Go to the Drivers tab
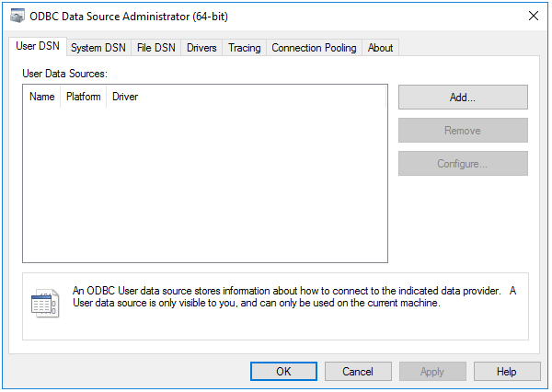The width and height of the screenshot is (552, 392). click(201, 48)
